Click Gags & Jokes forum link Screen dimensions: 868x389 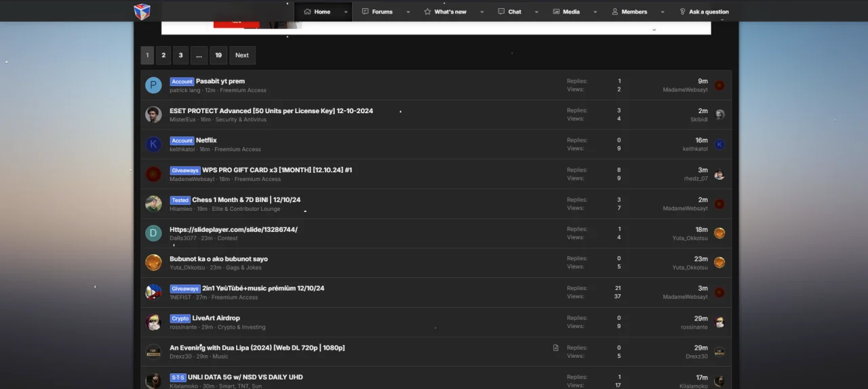coord(243,268)
